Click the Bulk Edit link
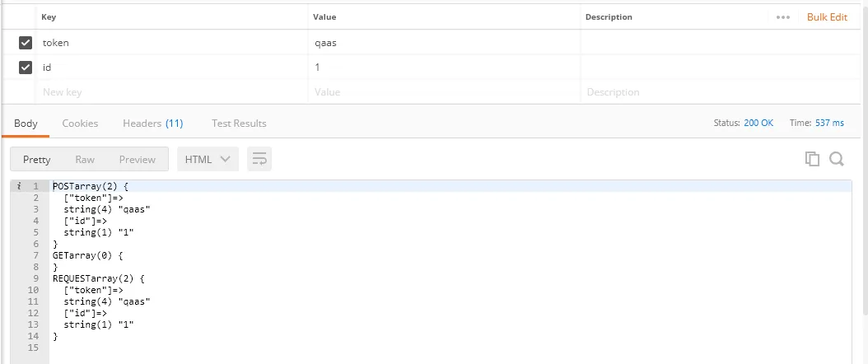The height and width of the screenshot is (364, 868). (x=827, y=17)
